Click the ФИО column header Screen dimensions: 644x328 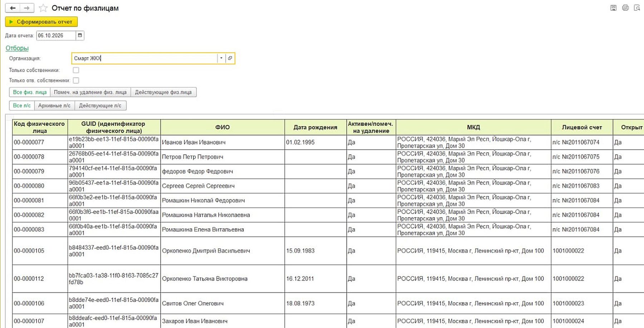[223, 127]
